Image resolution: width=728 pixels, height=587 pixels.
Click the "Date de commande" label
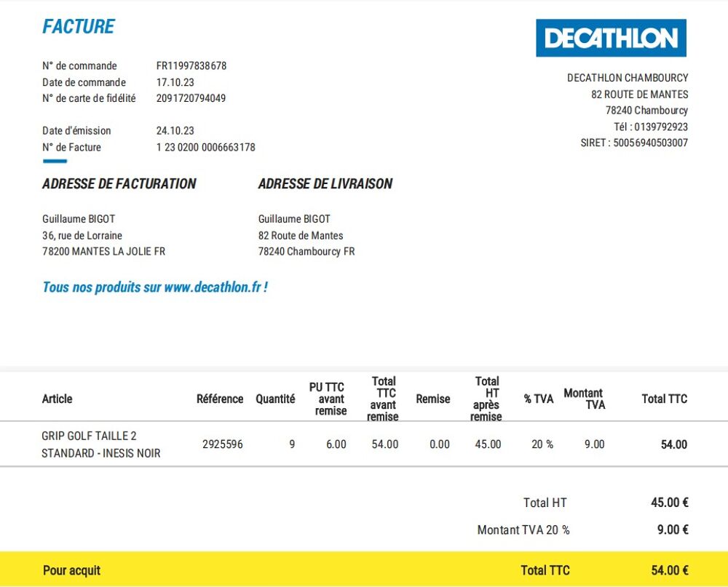(84, 83)
